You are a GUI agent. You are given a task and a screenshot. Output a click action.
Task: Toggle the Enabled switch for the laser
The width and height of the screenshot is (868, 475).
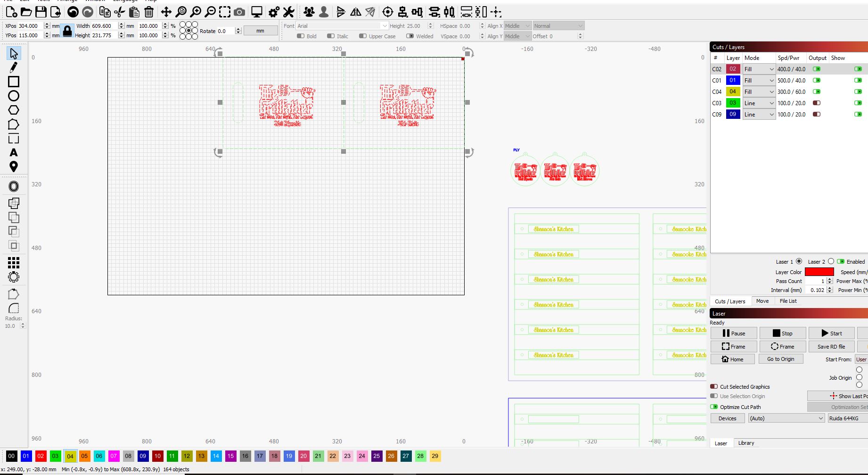point(841,261)
